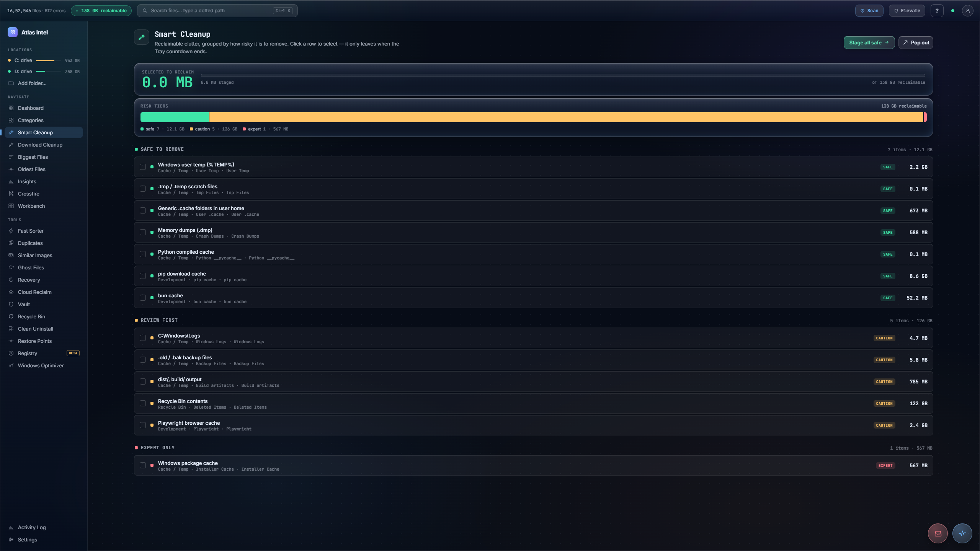Click the Smart Cleanup broom header icon
This screenshot has height=551, width=980.
[142, 37]
